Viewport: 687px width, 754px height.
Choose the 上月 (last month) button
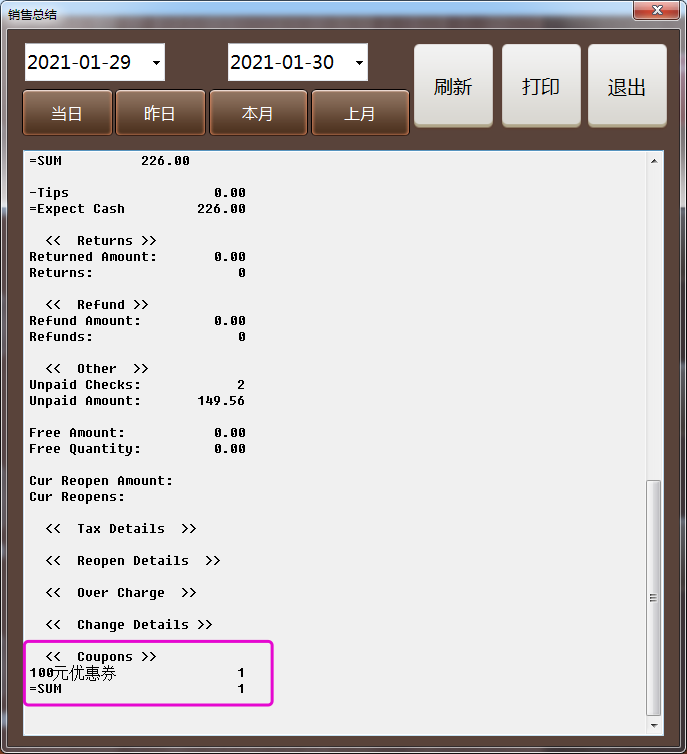[x=360, y=113]
